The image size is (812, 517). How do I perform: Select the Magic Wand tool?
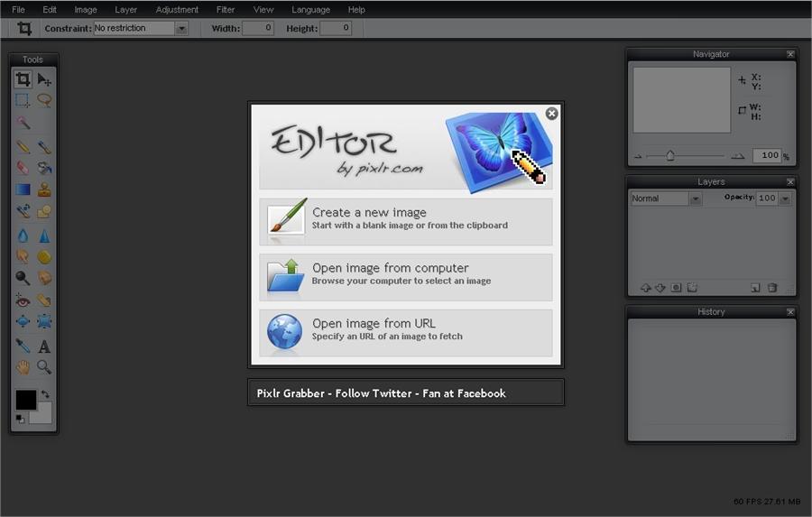tap(23, 122)
